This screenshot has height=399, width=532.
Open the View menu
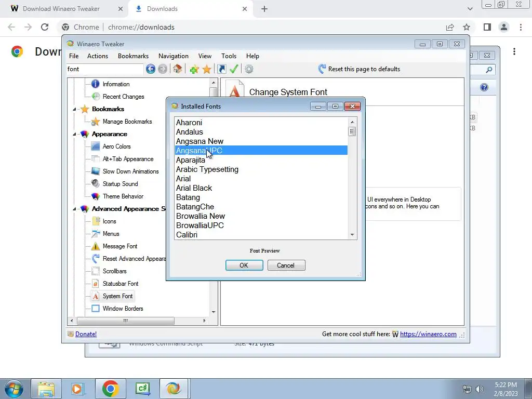205,56
